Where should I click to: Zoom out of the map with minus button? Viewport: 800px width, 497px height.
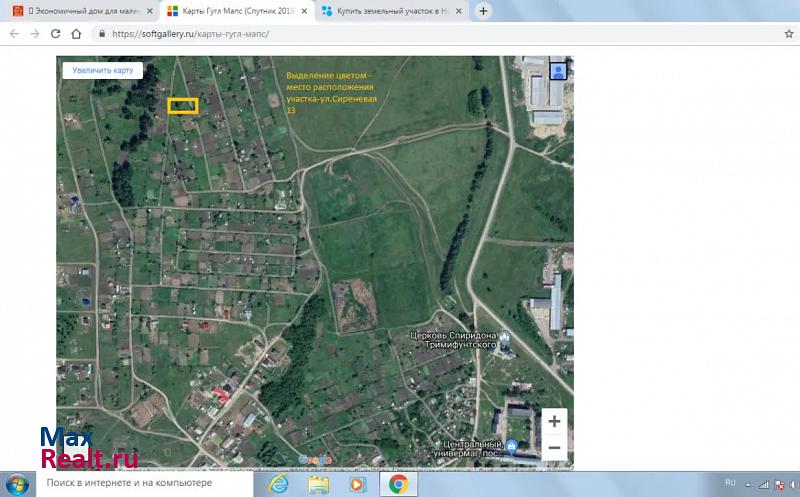pos(554,448)
